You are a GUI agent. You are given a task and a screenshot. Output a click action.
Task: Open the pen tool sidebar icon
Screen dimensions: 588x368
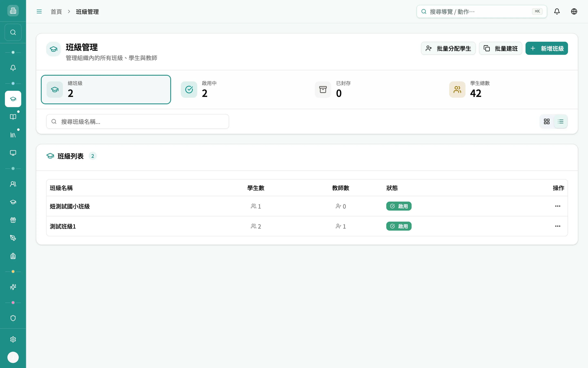13,238
